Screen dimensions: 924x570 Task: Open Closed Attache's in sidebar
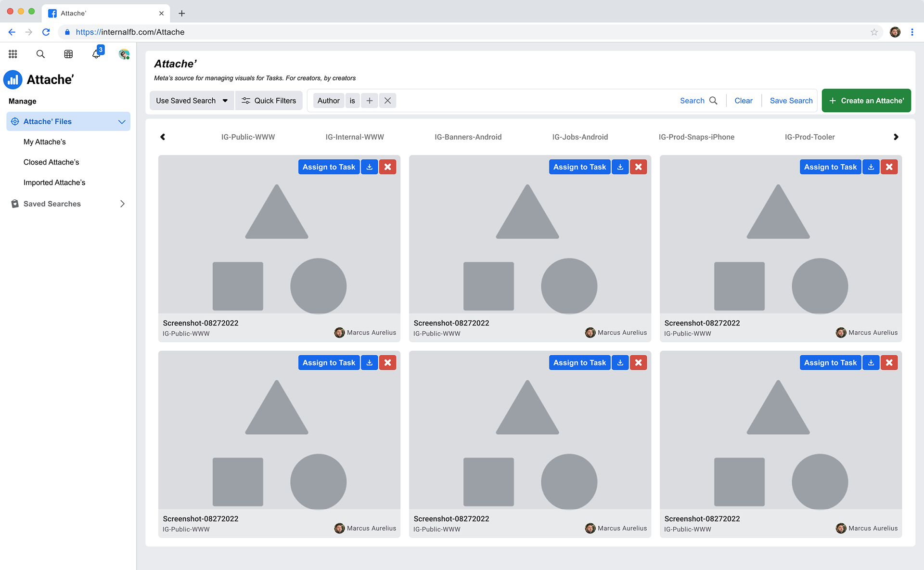coord(51,162)
